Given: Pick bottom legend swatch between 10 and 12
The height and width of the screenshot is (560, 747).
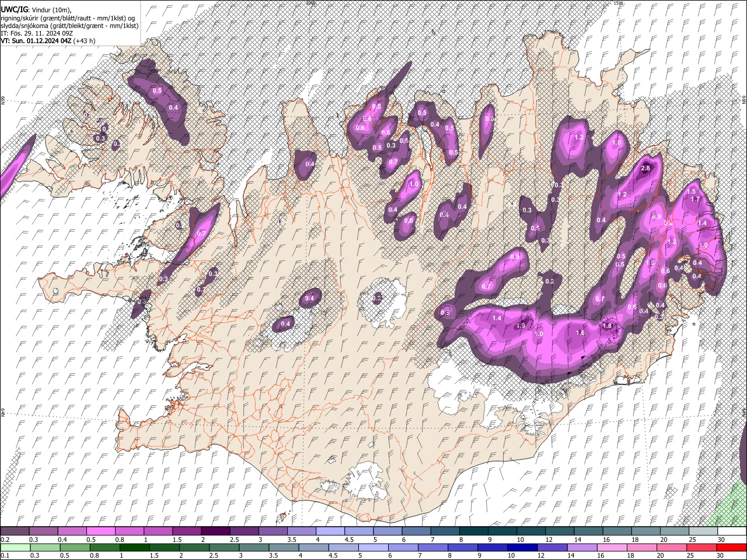Looking at the screenshot, I should coord(522,547).
